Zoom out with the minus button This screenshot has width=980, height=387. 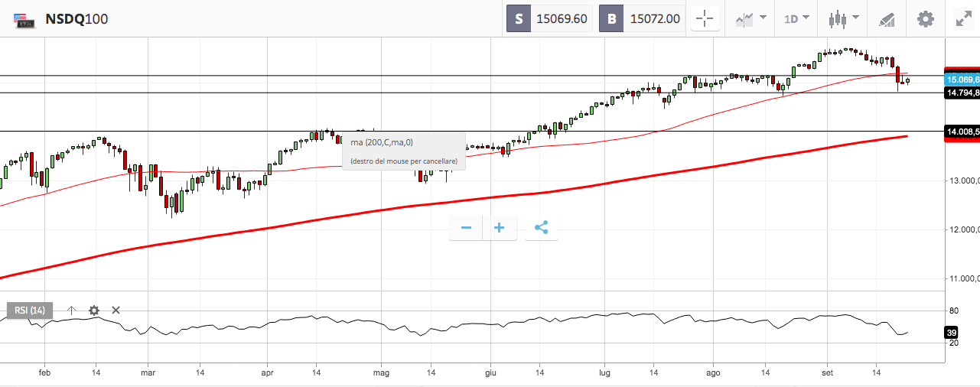[x=466, y=228]
